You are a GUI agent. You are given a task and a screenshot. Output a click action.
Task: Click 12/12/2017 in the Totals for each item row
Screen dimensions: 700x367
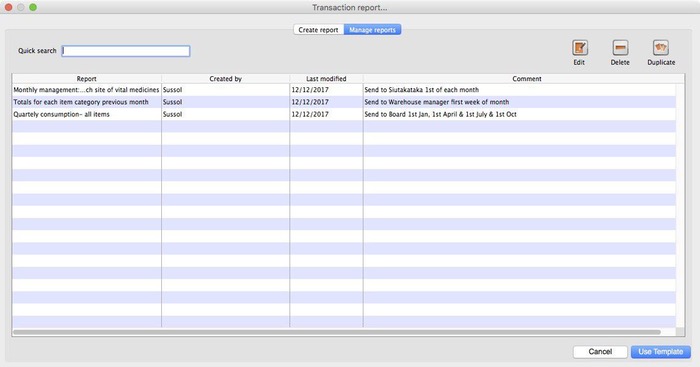click(x=310, y=102)
